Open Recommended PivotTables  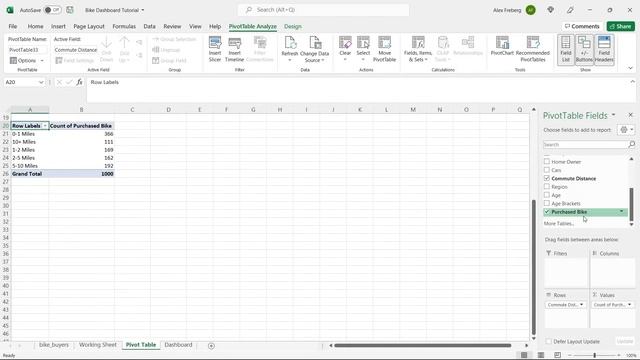(x=533, y=49)
